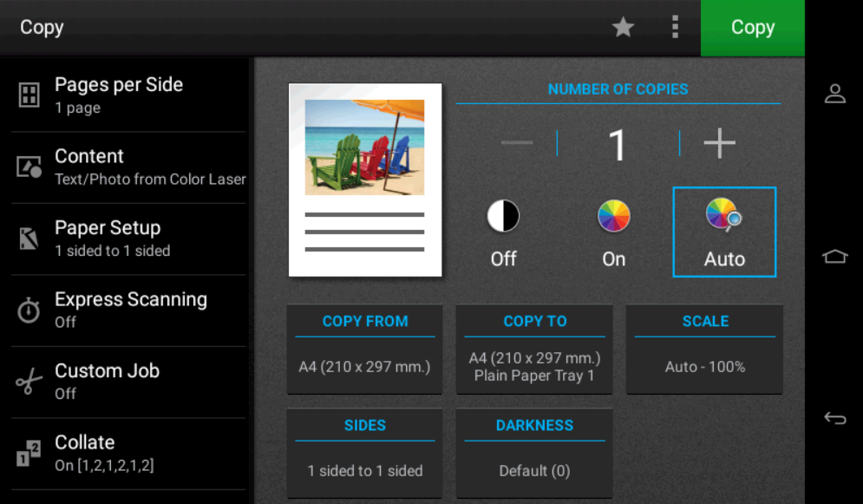The width and height of the screenshot is (863, 504).
Task: Select the Auto color mode
Action: 724,232
